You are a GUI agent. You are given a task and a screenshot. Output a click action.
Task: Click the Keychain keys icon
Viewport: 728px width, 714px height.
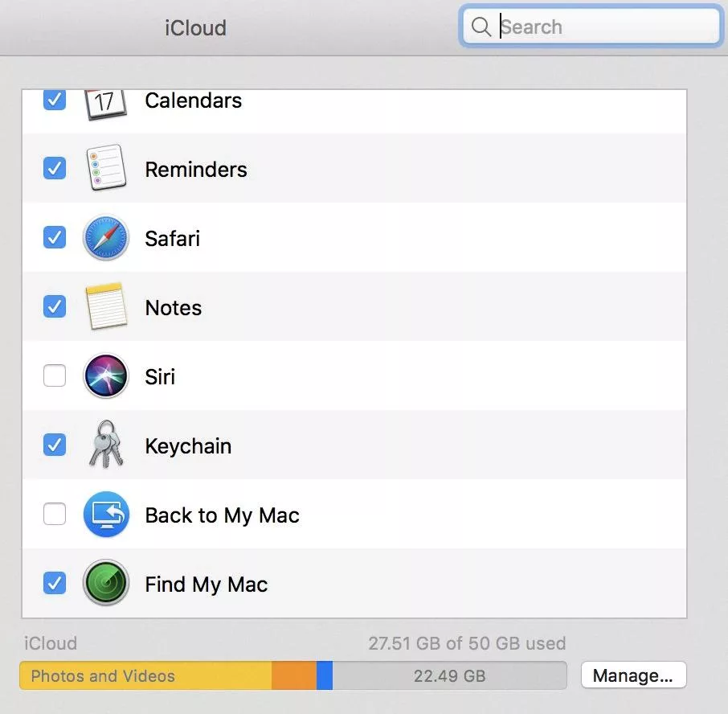pos(107,445)
